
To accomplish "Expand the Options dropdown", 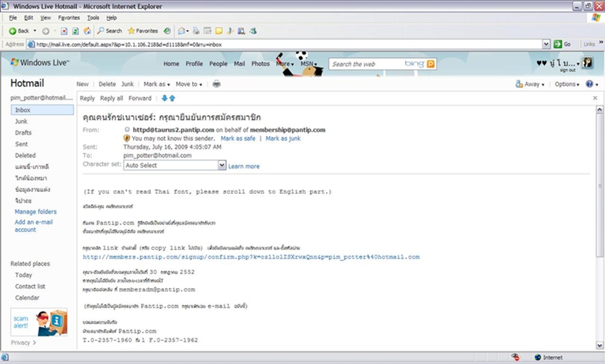I will (x=567, y=84).
